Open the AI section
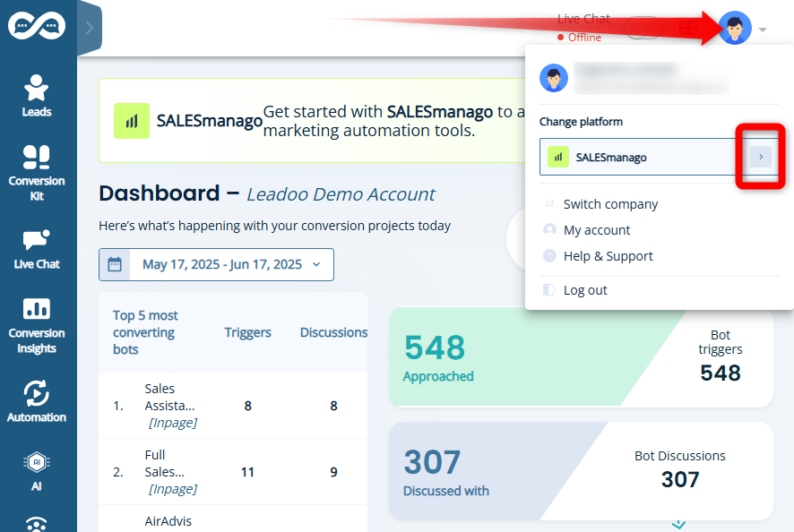Viewport: 794px width, 532px height. [x=37, y=472]
